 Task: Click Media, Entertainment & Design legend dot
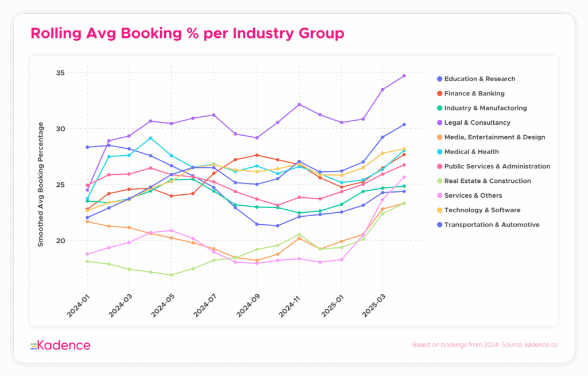(439, 137)
